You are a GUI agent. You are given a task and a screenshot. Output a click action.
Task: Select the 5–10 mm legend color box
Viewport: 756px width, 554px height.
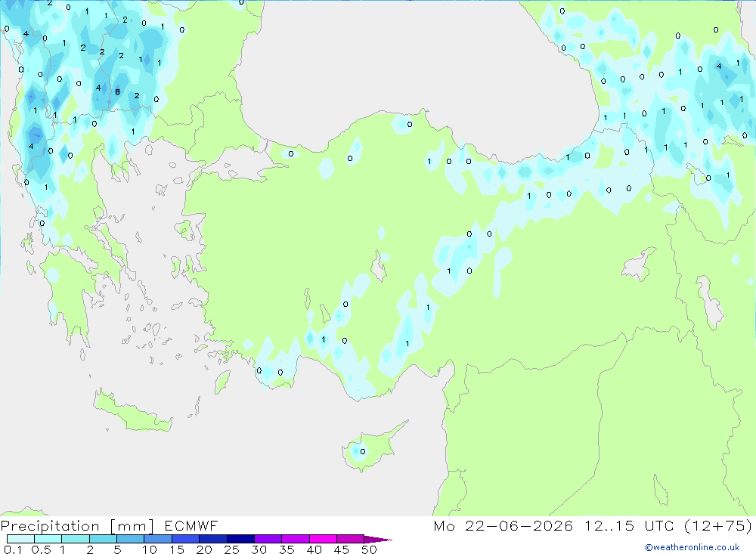(130, 539)
